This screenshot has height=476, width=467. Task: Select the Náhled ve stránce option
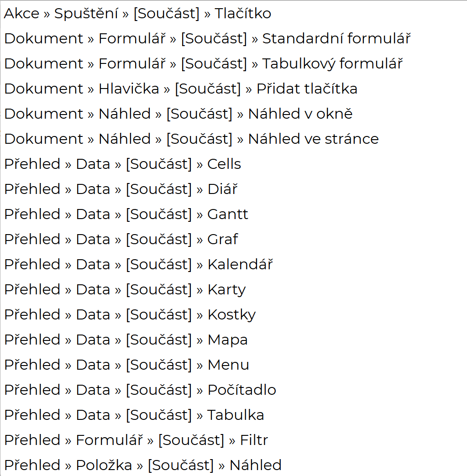[x=191, y=139]
